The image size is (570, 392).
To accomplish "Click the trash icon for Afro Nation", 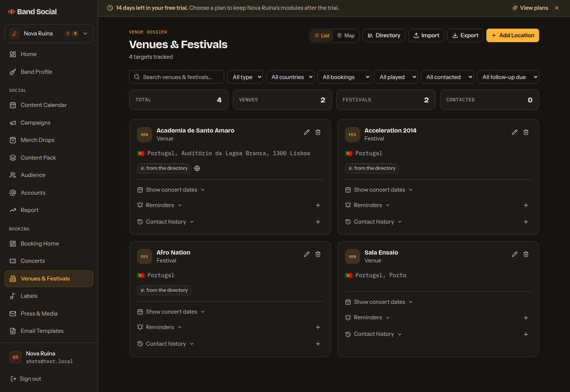I will [x=318, y=254].
